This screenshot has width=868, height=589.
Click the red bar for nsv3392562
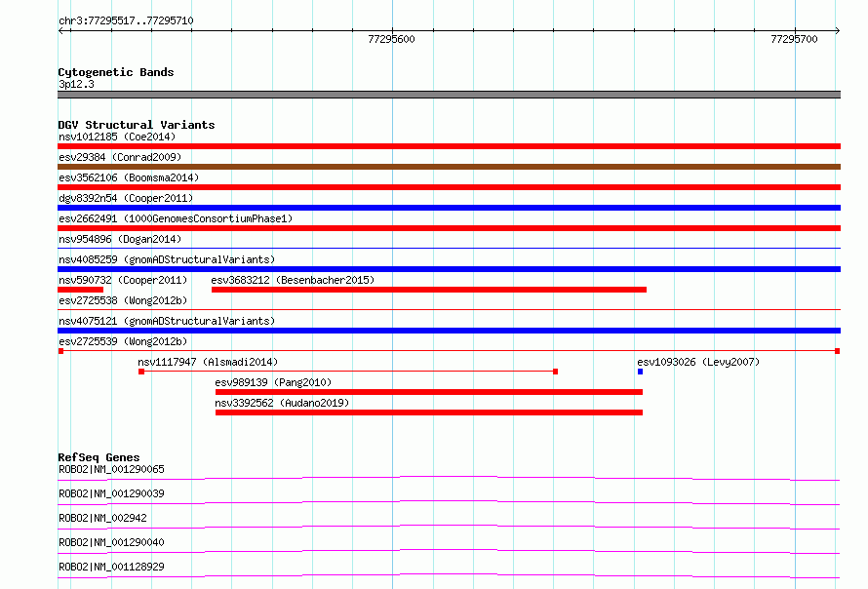(x=429, y=412)
